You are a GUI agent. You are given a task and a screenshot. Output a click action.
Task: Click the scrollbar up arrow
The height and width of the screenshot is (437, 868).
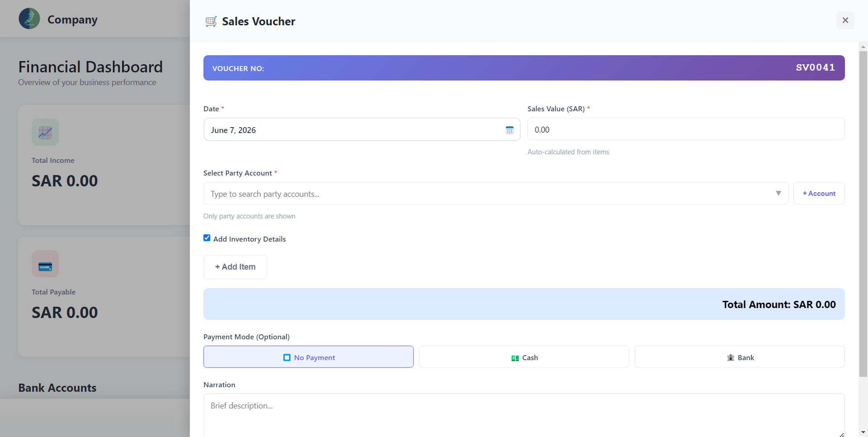863,47
